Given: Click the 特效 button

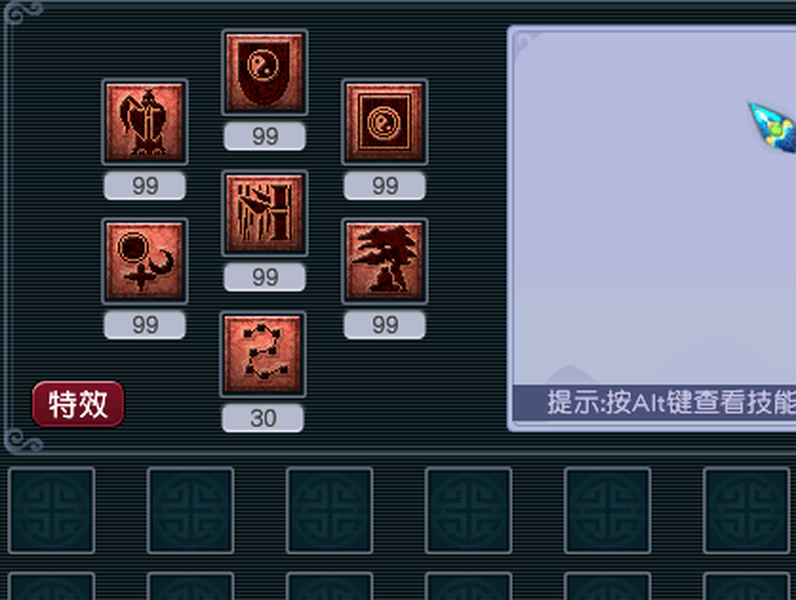Looking at the screenshot, I should (x=78, y=404).
